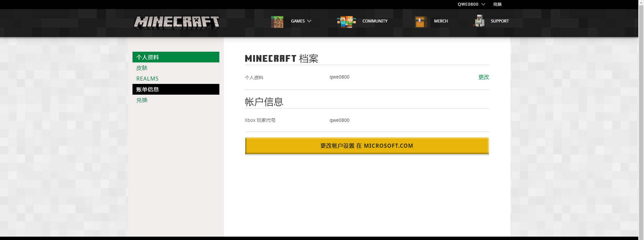Open 皮肤 skin page in sidebar
This screenshot has width=644, height=240.
[x=142, y=68]
